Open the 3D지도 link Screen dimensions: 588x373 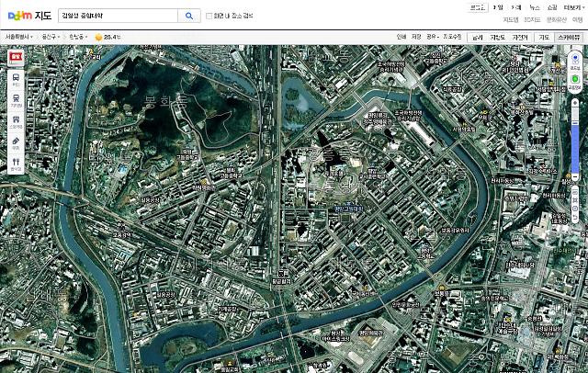click(532, 20)
